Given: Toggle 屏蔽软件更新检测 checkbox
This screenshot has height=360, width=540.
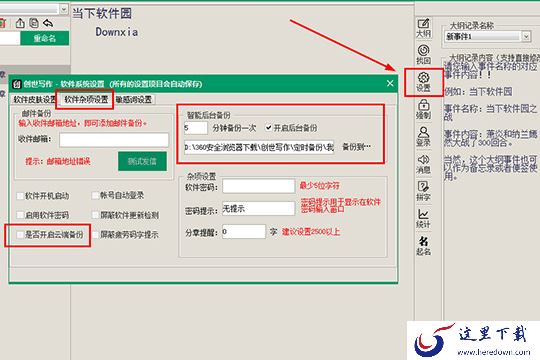Looking at the screenshot, I should [x=95, y=215].
